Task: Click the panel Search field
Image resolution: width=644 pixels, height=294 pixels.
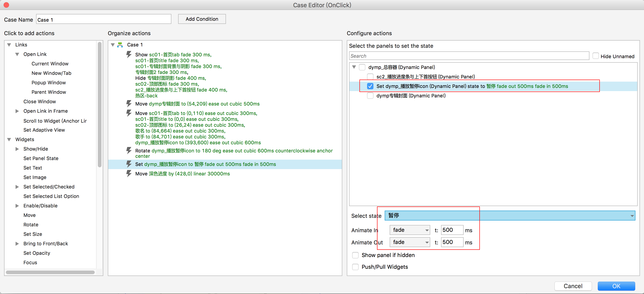Action: [469, 56]
